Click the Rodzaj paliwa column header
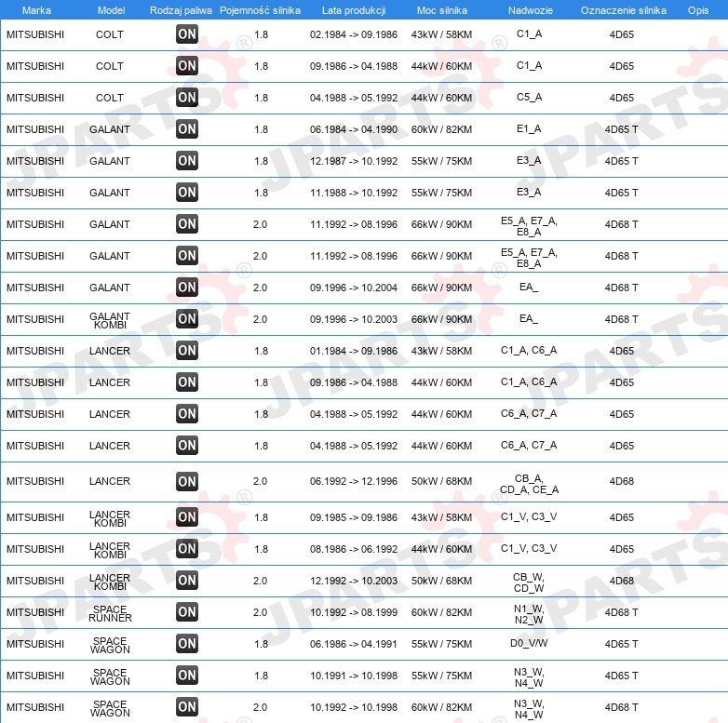 click(181, 10)
